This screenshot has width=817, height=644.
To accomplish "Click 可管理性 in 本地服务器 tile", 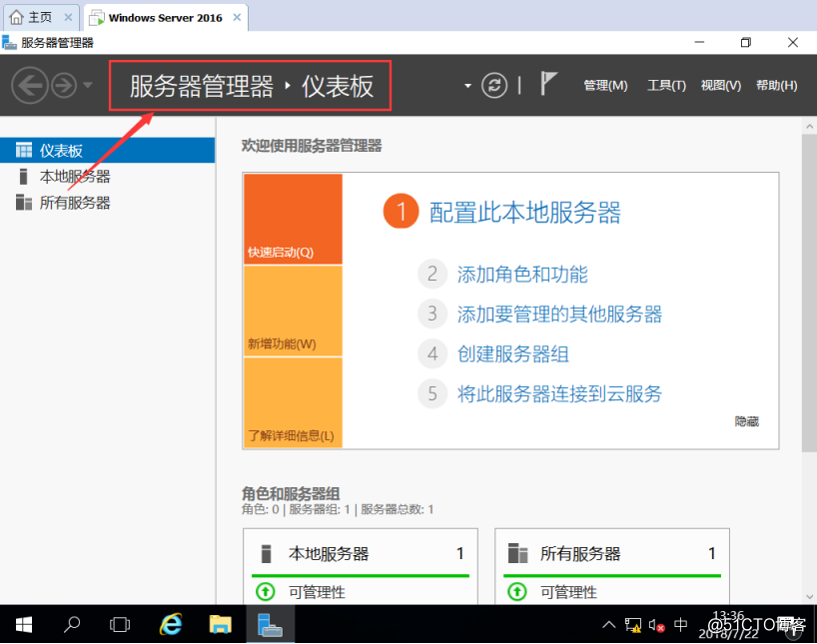I will pos(317,592).
